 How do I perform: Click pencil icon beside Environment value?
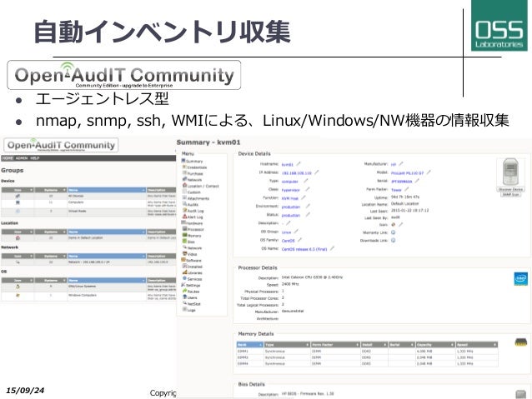tap(308, 206)
